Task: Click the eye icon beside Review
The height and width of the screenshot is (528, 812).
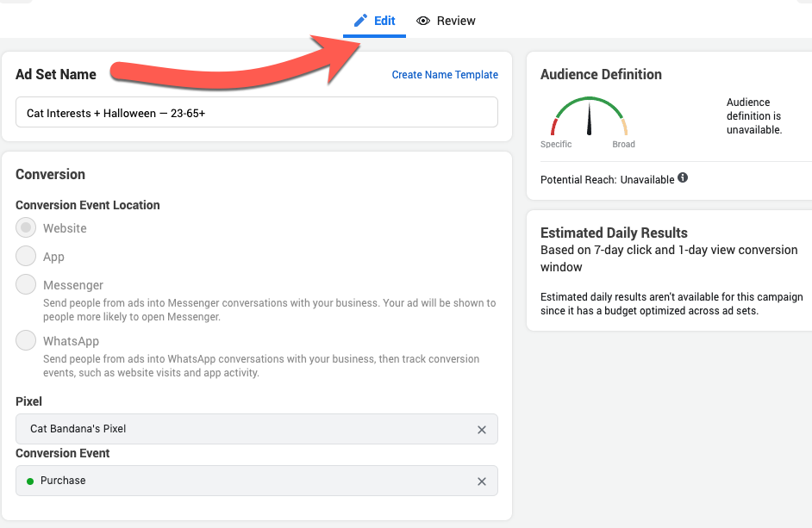Action: (423, 21)
